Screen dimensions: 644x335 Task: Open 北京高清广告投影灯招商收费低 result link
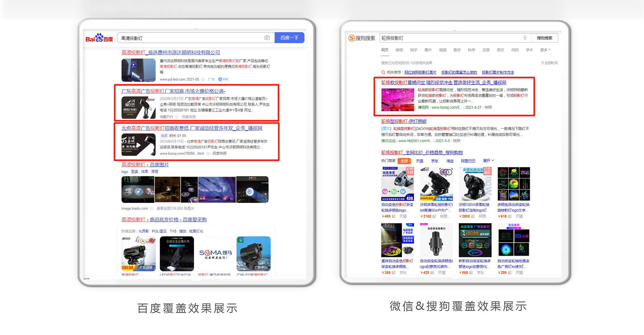click(192, 128)
